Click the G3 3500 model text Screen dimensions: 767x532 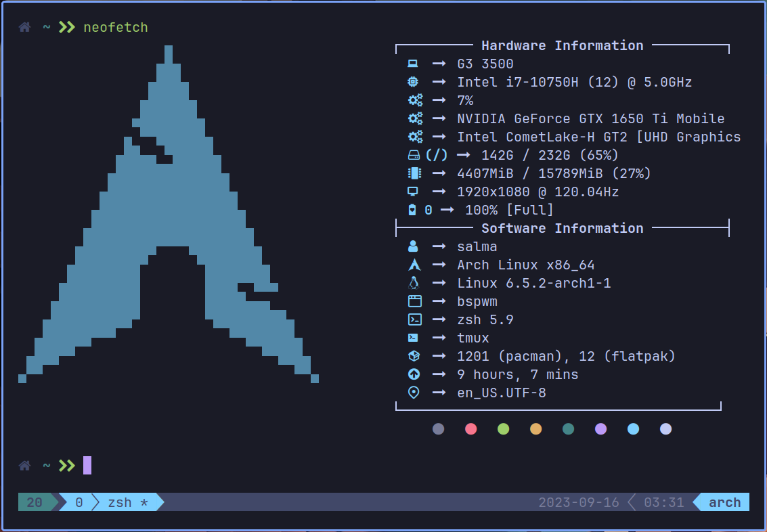point(485,64)
